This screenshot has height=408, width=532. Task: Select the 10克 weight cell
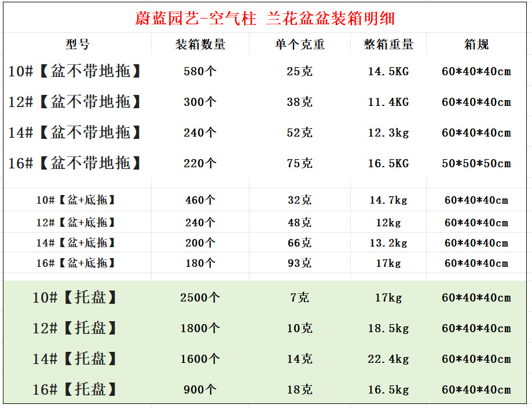(300, 328)
